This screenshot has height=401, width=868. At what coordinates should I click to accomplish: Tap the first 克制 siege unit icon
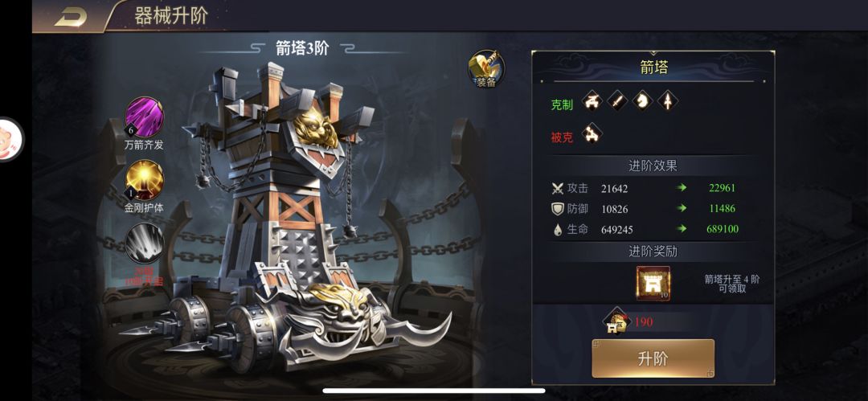pos(592,101)
